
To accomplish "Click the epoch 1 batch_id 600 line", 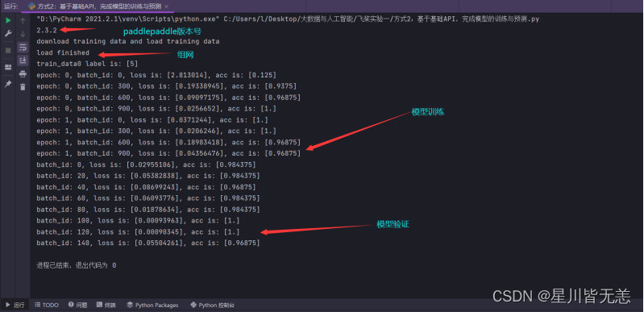I will [x=168, y=142].
